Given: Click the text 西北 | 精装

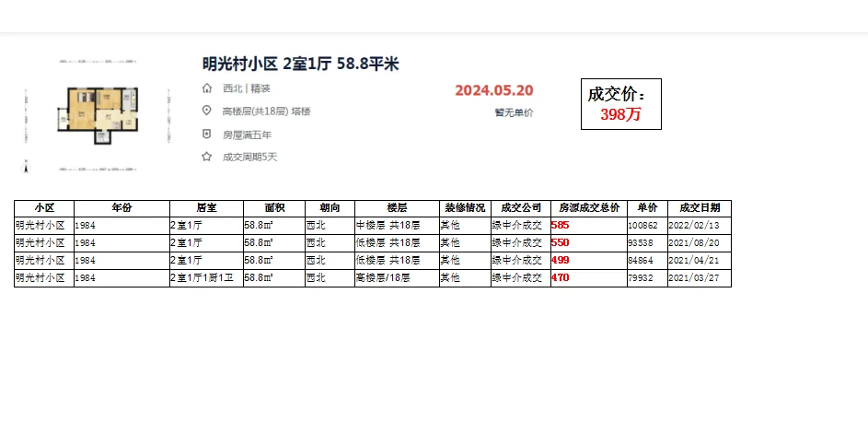Looking at the screenshot, I should 247,88.
